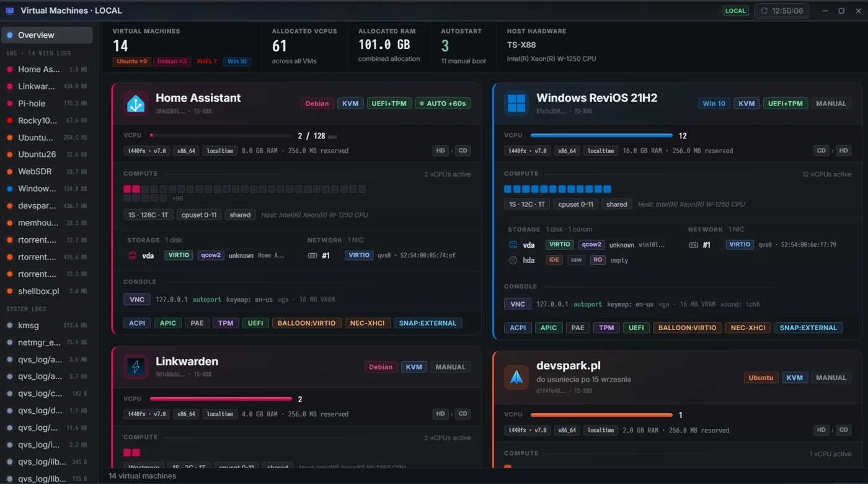Click the Home Assistant logo icon on its card
Screen dimensions: 868x484
(x=135, y=104)
